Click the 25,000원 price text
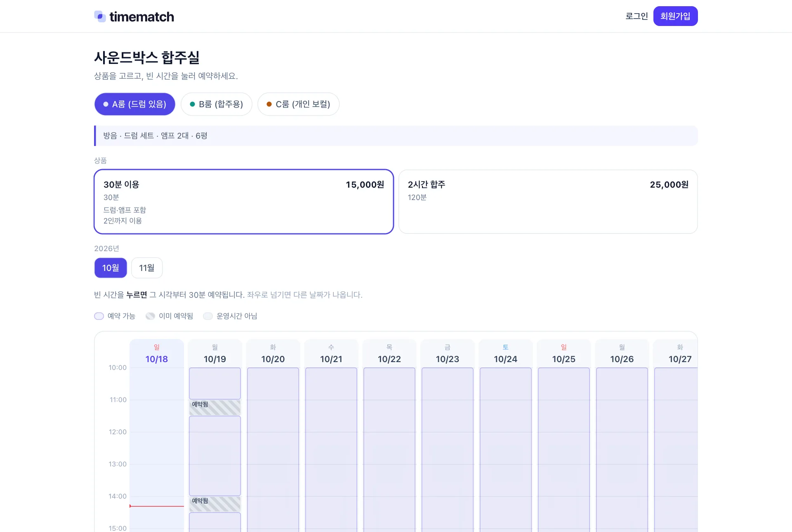 [669, 184]
